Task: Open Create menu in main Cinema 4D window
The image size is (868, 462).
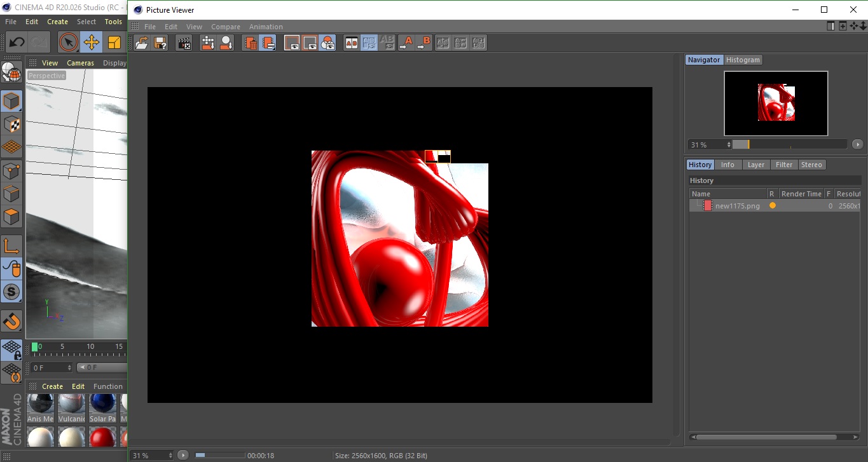Action: [x=57, y=22]
